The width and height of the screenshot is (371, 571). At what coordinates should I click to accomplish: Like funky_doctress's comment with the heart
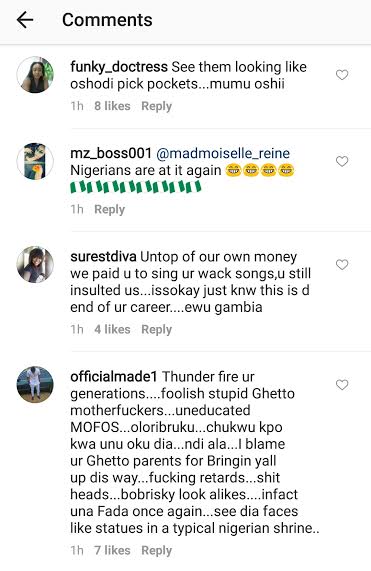coord(342,75)
